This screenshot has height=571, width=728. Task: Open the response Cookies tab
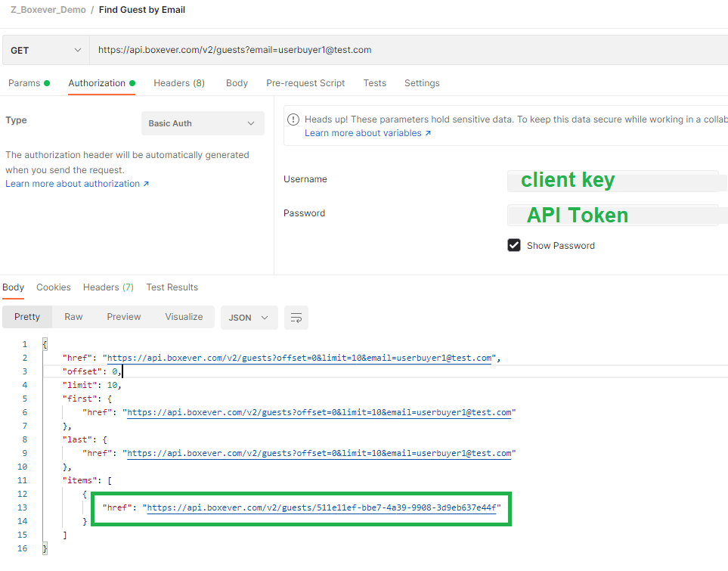54,287
